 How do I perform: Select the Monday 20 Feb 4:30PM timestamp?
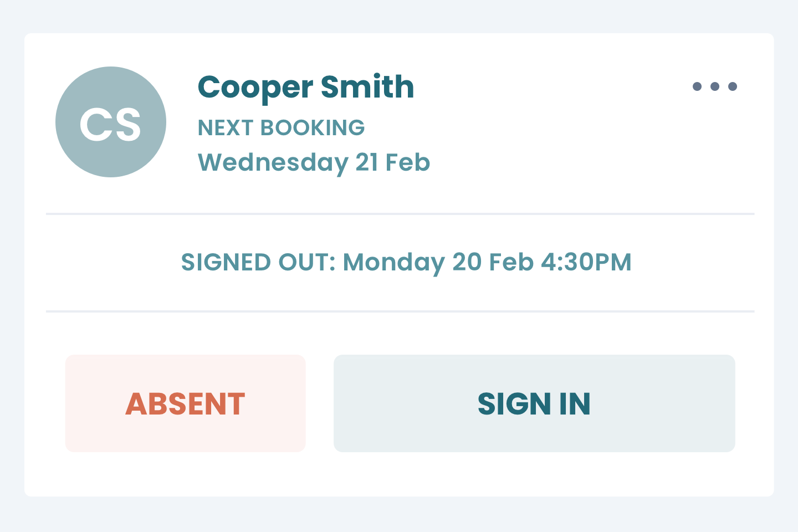487,263
